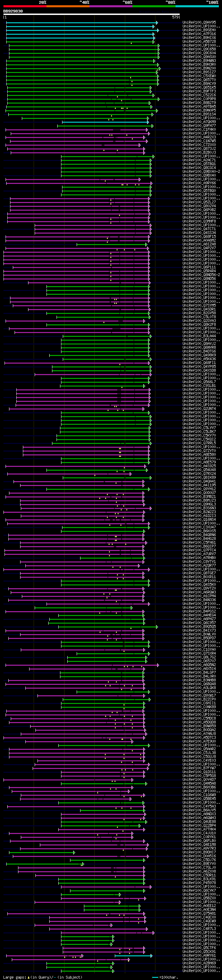Viewport: 222px width, 980px height.
Task: Click the cyan =100char. scale bar
Action: click(x=155, y=977)
